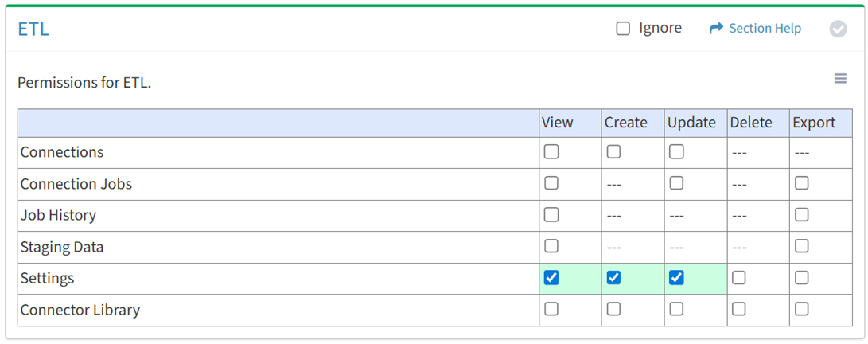Check Export permission for Job History
This screenshot has width=868, height=344.
click(x=801, y=215)
